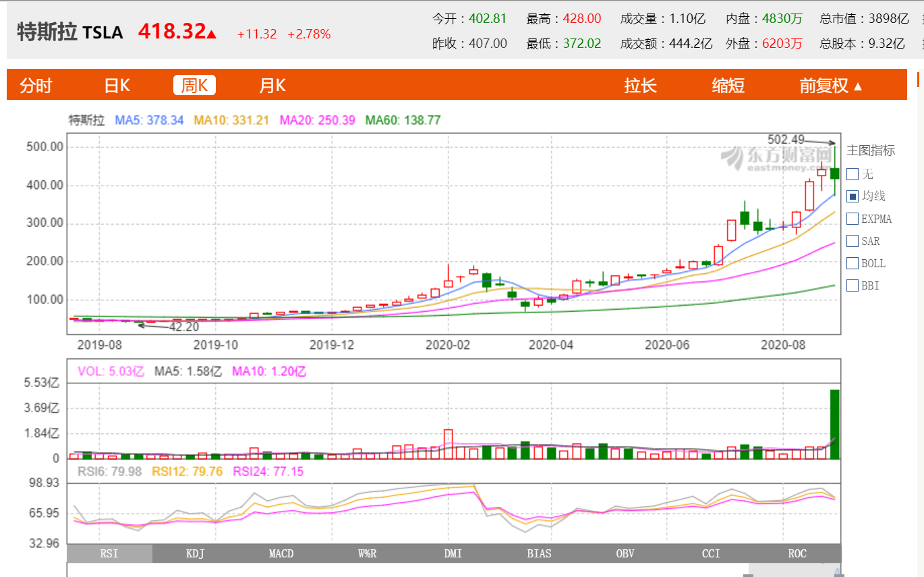Viewport: 924px width, 577px height.
Task: Select the 日K daily candlestick tab
Action: 117,86
